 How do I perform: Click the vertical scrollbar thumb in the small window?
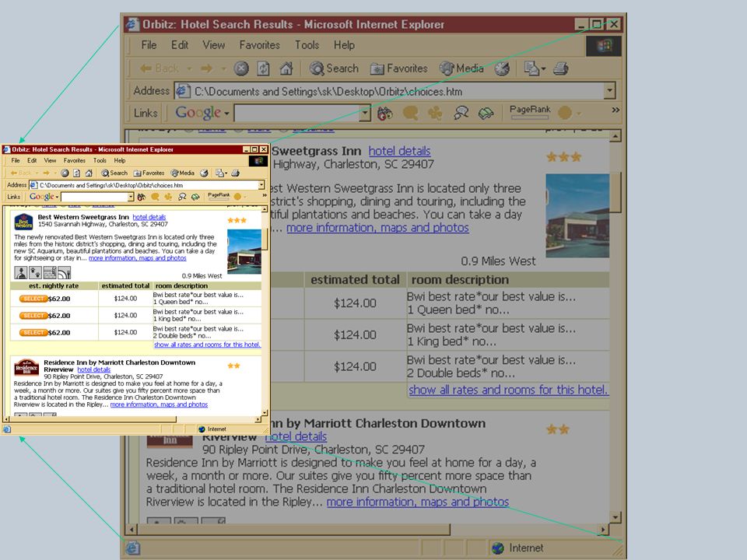click(x=265, y=238)
